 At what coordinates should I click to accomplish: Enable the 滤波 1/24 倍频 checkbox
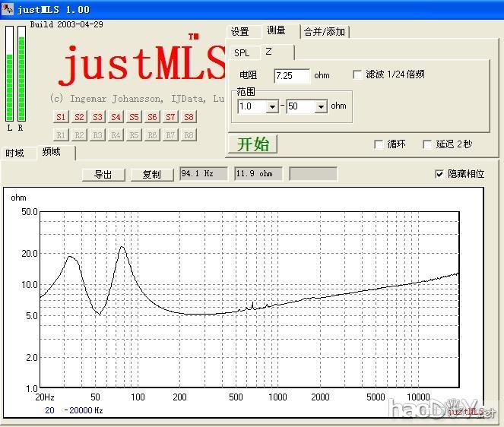tap(358, 74)
